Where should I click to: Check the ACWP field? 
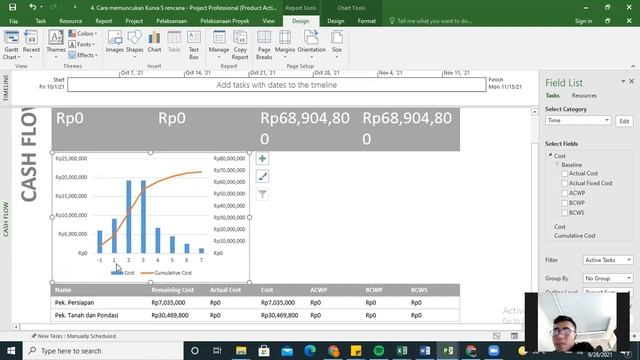point(564,193)
